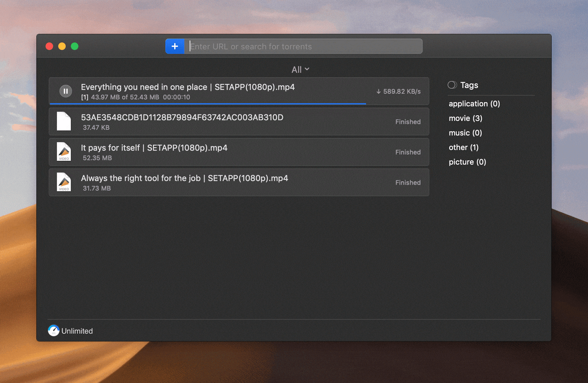Screen dimensions: 588x383
Task: Click the red close window button
Action: point(49,46)
